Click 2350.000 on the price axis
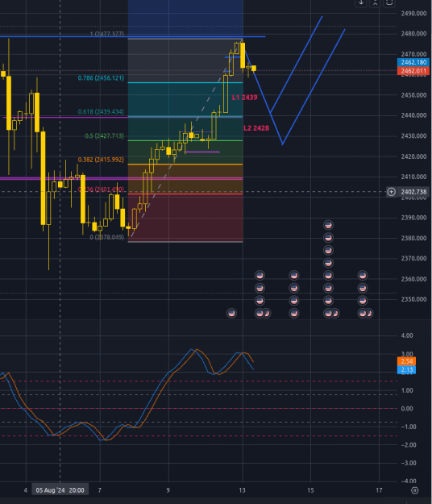This screenshot has width=432, height=504. click(413, 299)
